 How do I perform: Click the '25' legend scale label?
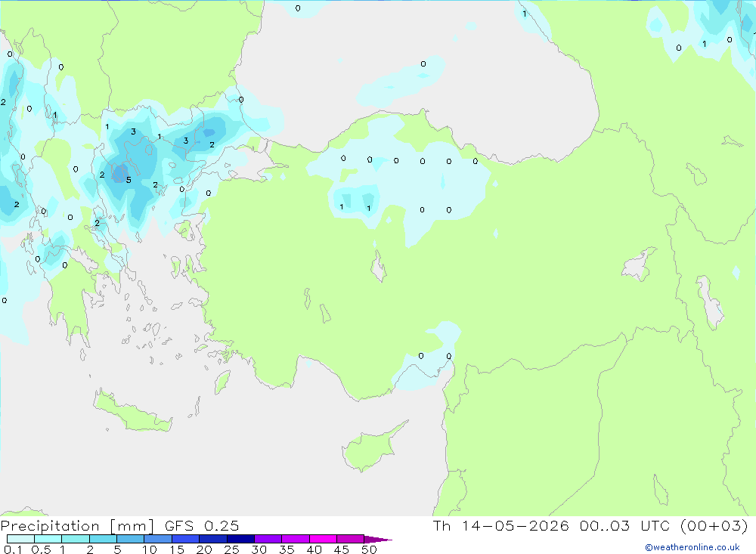[232, 549]
